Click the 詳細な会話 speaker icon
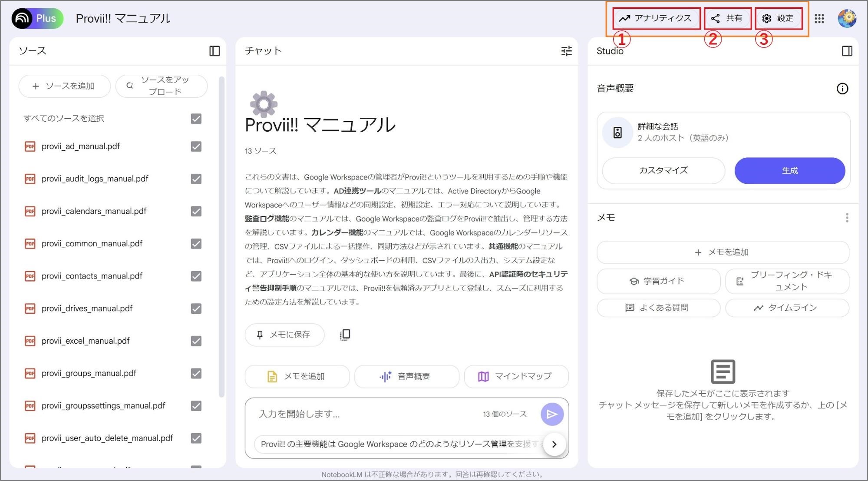The height and width of the screenshot is (481, 868). pyautogui.click(x=617, y=133)
